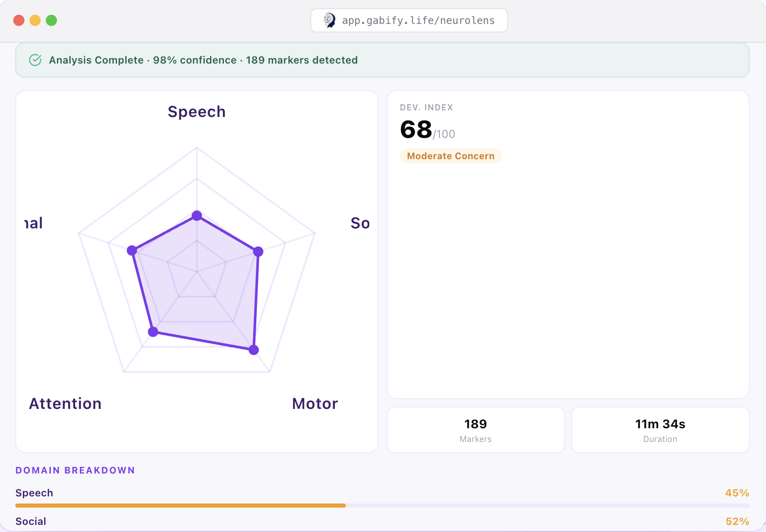766x532 pixels.
Task: Click the NeuroLens head favicon in address bar
Action: (330, 20)
